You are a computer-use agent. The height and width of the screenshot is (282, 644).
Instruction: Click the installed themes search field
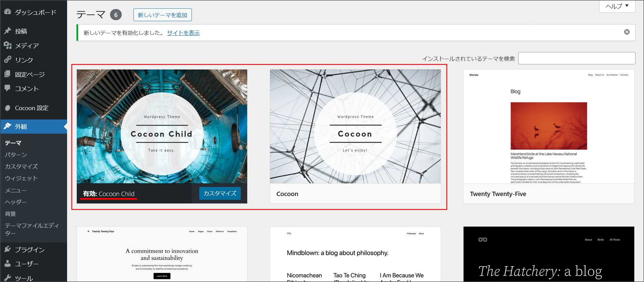coord(577,58)
